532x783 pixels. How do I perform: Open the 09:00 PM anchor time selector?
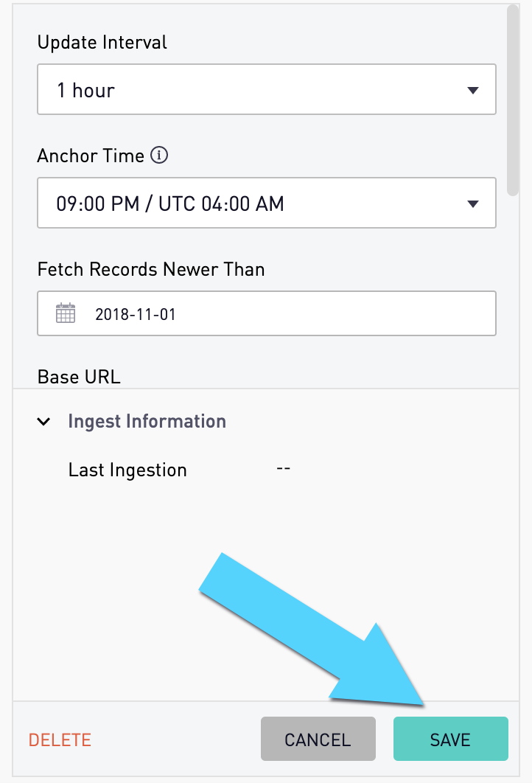[x=267, y=203]
